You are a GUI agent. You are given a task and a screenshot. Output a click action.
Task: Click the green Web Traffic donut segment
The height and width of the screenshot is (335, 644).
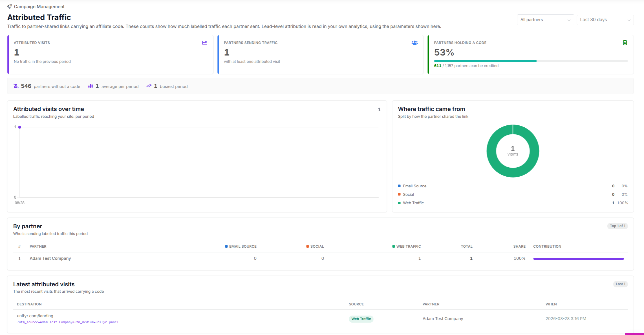point(513,172)
